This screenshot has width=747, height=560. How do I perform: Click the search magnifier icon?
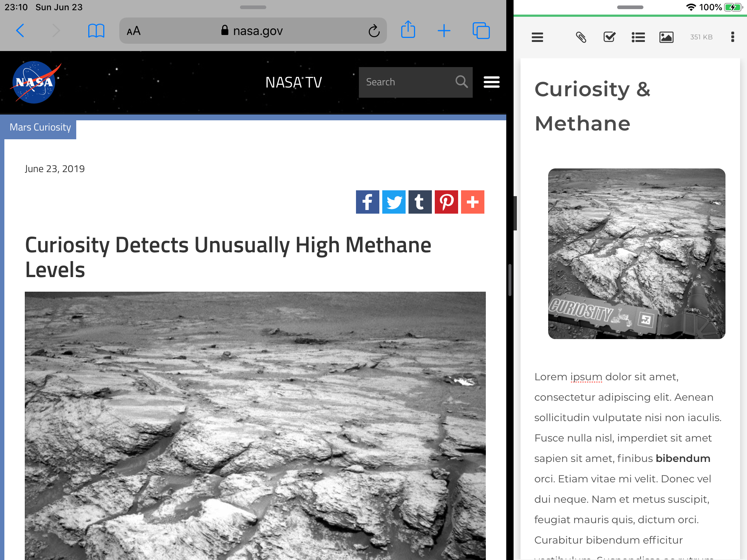[x=461, y=82]
